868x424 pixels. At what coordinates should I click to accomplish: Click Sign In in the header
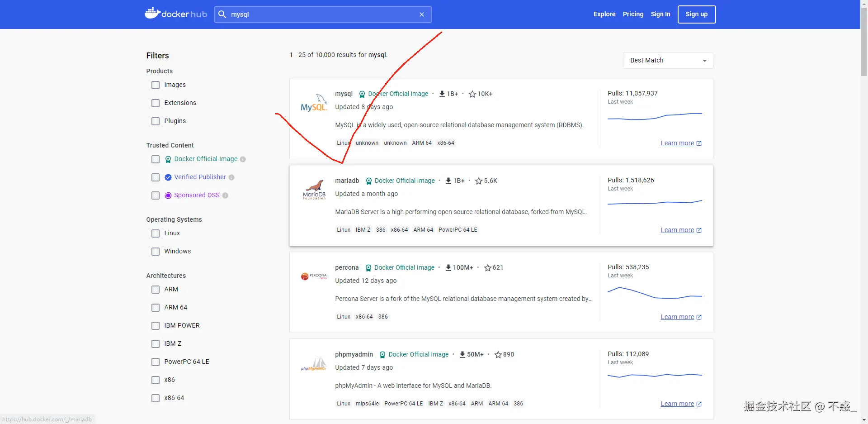coord(660,14)
